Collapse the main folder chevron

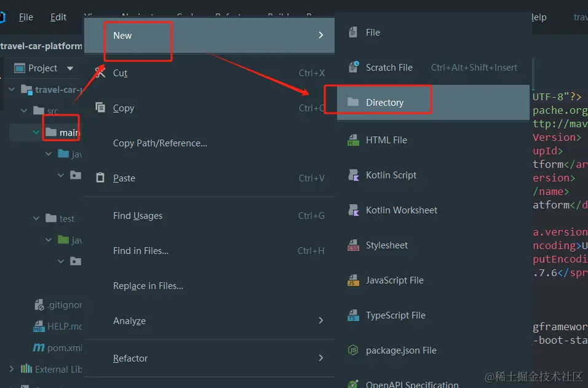(36, 132)
